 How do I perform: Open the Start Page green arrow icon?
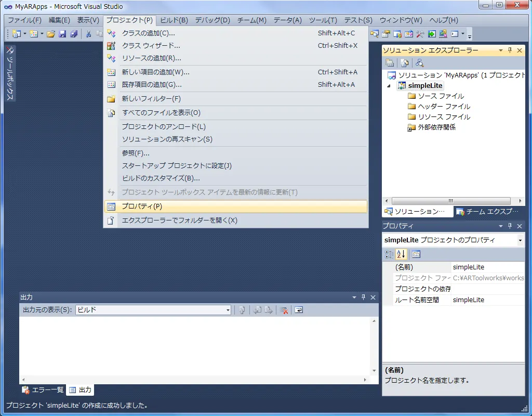pyautogui.click(x=432, y=34)
